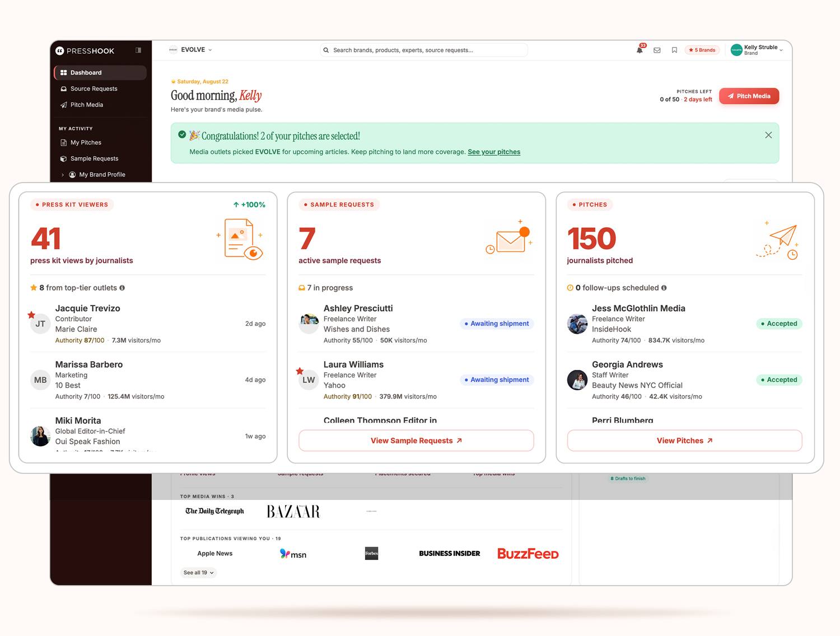The image size is (840, 636).
Task: Open Jess McGlothlin Media pitch
Action: (684, 324)
